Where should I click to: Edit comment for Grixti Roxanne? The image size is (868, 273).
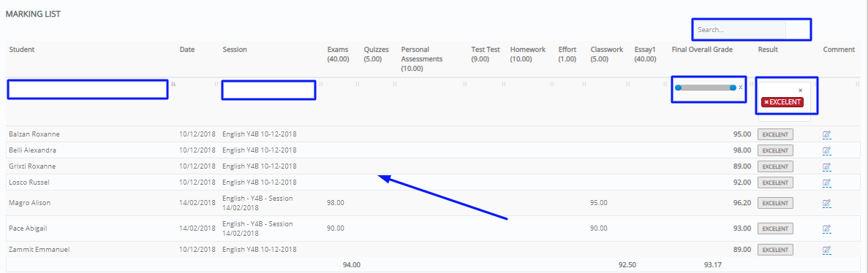pos(826,166)
